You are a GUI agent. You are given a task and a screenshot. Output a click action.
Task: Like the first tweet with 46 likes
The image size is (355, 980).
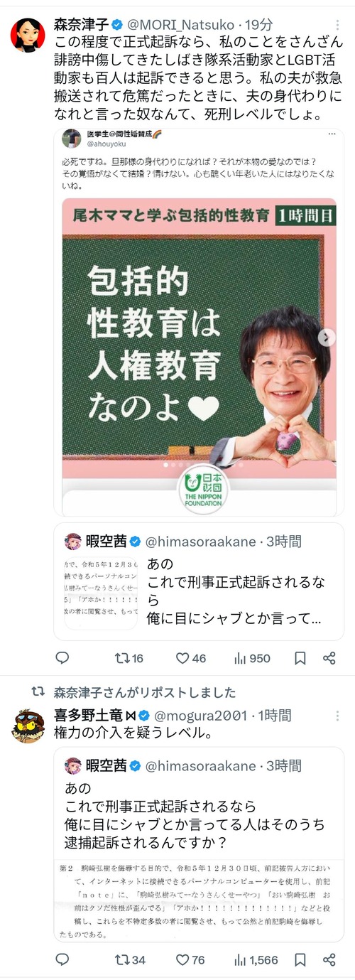pyautogui.click(x=191, y=658)
